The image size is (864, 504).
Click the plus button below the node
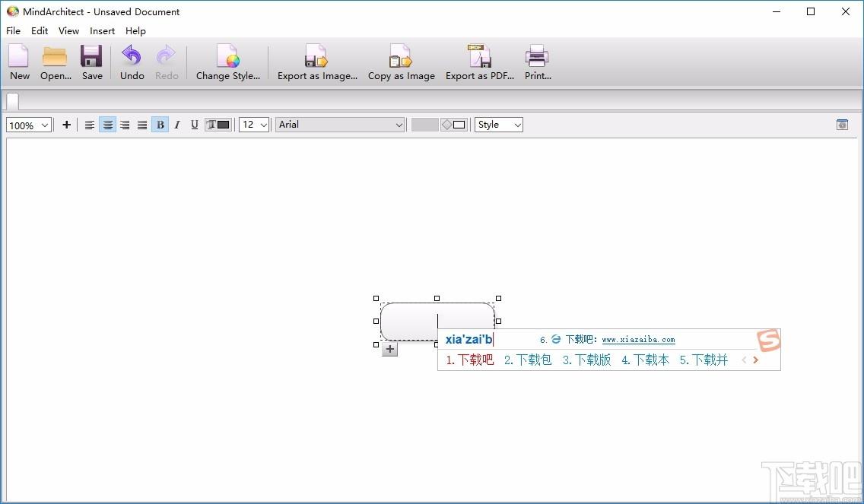click(389, 349)
